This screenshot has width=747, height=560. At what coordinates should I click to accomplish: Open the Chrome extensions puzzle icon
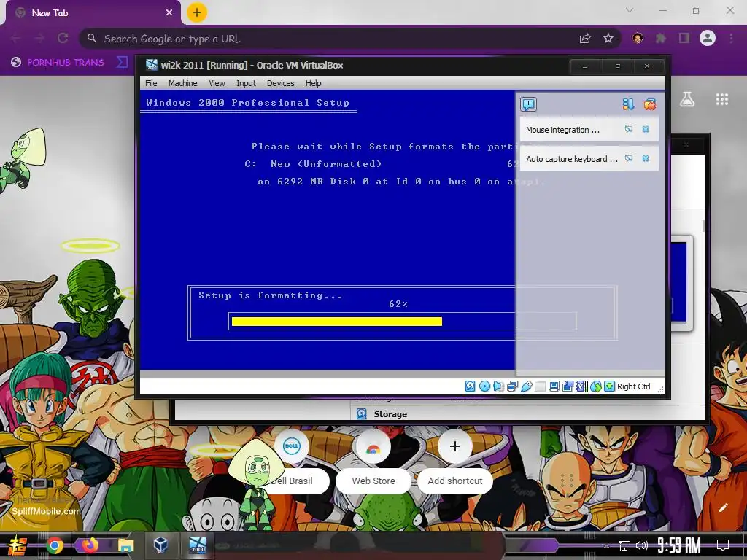pyautogui.click(x=661, y=38)
